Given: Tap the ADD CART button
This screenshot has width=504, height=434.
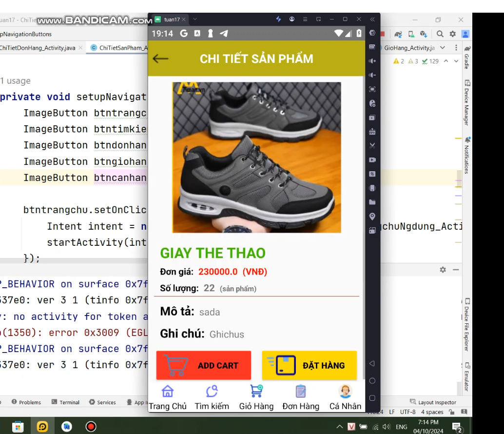Looking at the screenshot, I should pyautogui.click(x=203, y=365).
